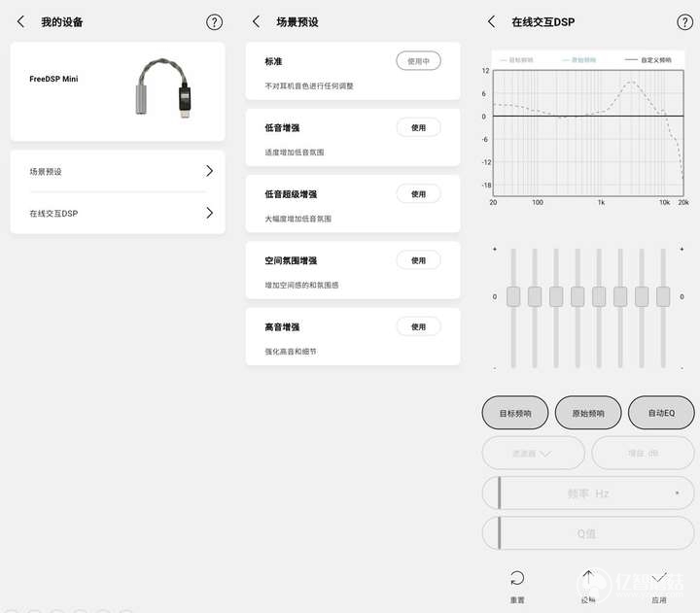
Task: Select the 高音增强 preset title
Action: pyautogui.click(x=282, y=327)
